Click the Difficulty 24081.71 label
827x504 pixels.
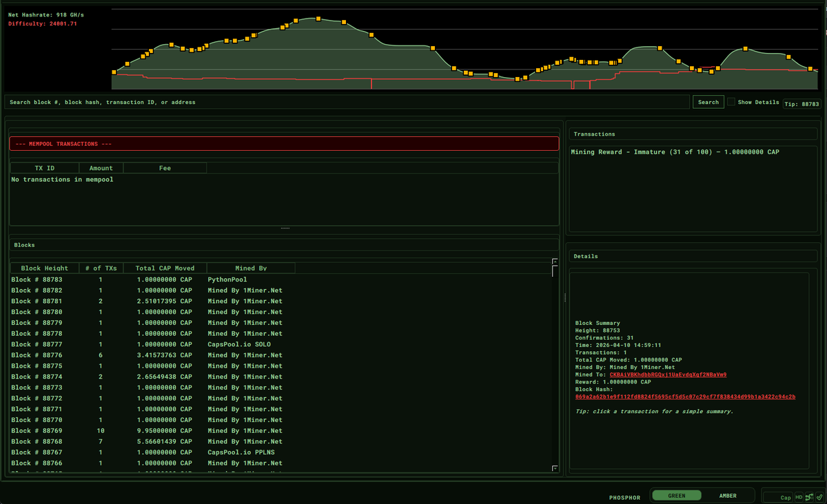tap(42, 23)
